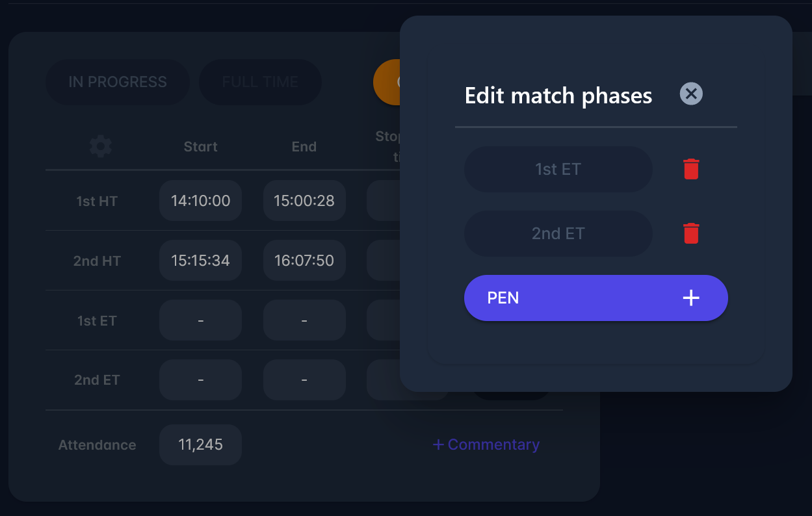Edit 2nd HT end time
The width and height of the screenshot is (812, 516).
304,261
